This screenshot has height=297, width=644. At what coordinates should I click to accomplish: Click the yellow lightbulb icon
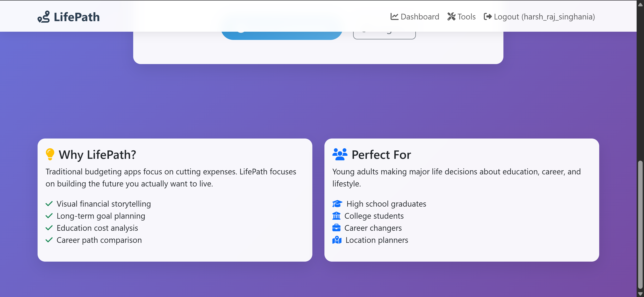50,154
